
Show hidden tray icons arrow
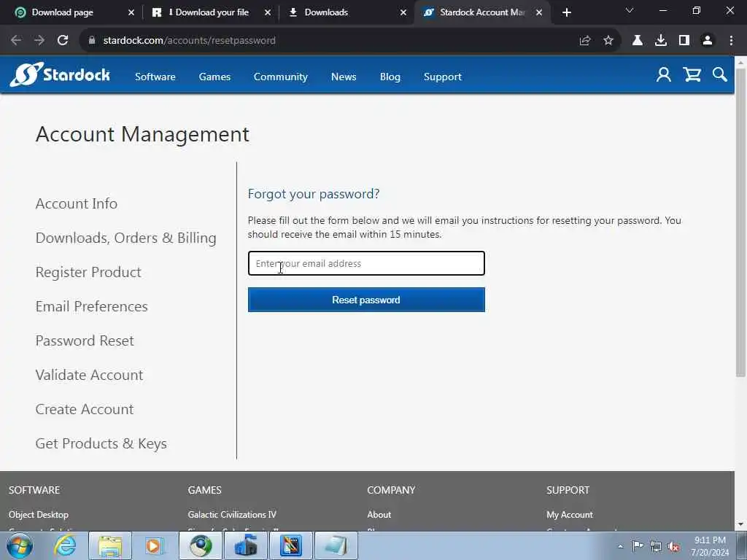point(620,547)
